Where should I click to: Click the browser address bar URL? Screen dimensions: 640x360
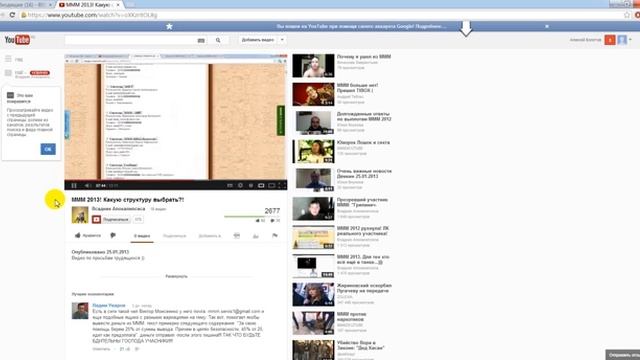tap(92, 15)
